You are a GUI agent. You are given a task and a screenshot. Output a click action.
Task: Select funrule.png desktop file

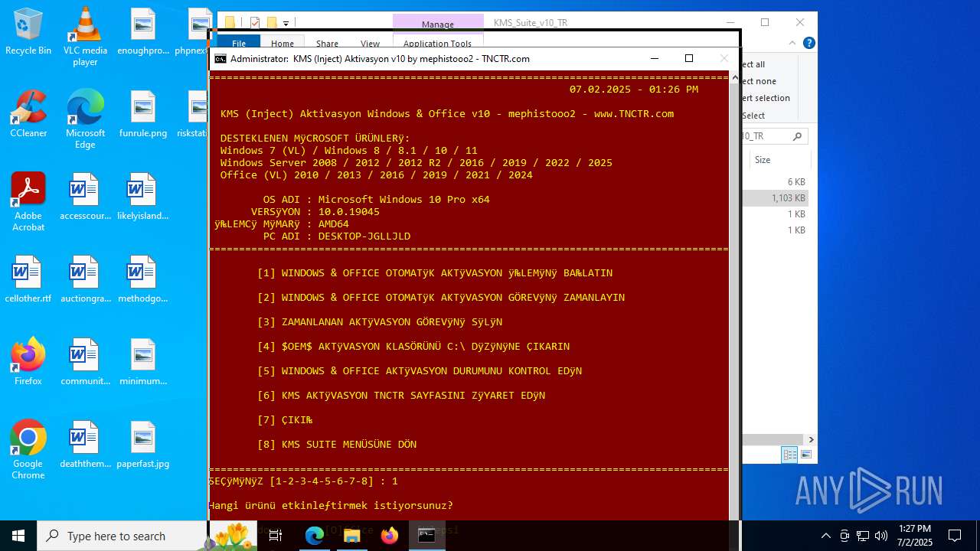tap(143, 114)
